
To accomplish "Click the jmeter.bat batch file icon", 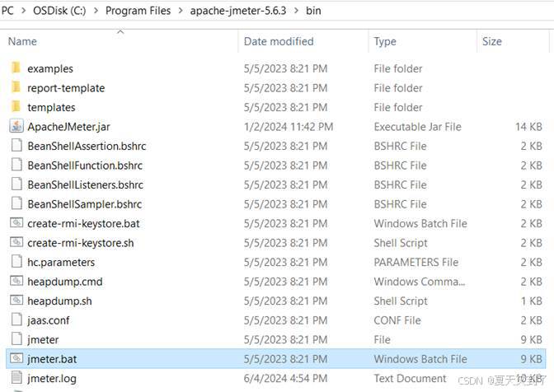I will [16, 358].
